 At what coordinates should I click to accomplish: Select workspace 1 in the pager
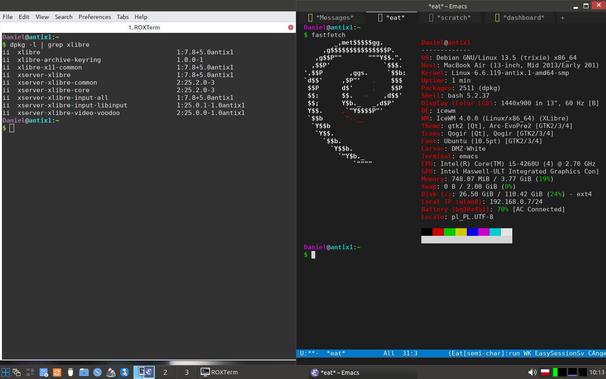(x=144, y=372)
